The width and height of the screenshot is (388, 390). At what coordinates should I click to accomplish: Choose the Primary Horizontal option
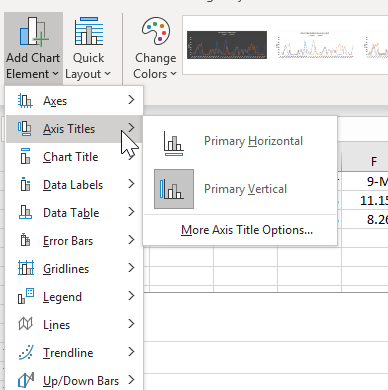tap(240, 141)
